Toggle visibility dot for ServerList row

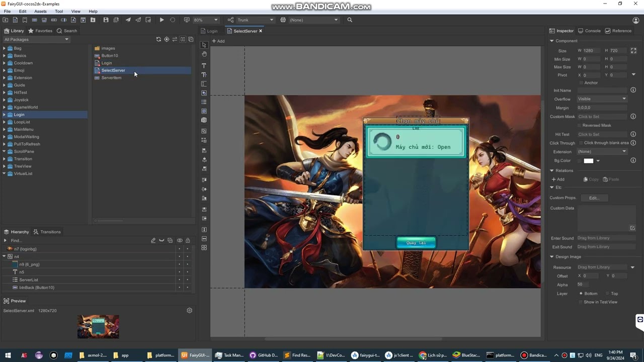pyautogui.click(x=179, y=280)
